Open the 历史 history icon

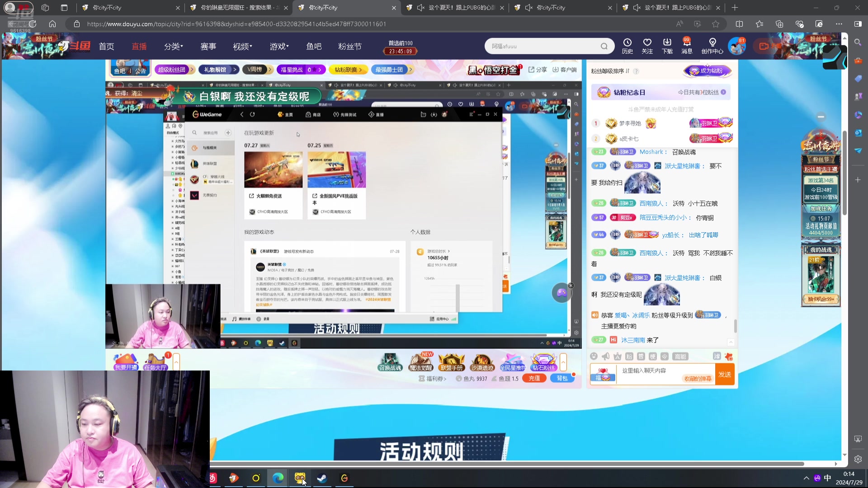click(627, 46)
